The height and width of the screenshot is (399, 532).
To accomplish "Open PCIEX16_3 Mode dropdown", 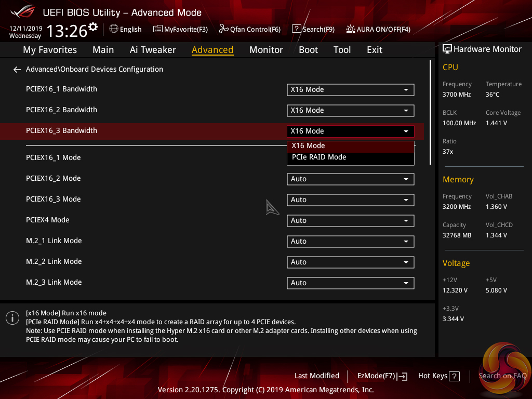I will (351, 200).
